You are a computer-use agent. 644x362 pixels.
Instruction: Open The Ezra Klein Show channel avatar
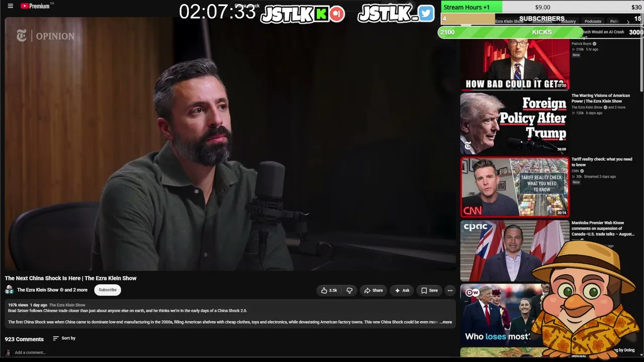9,290
